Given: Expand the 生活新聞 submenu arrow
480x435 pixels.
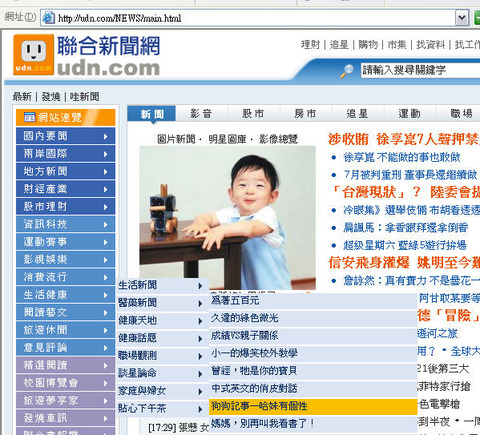Looking at the screenshot, I should click(200, 286).
